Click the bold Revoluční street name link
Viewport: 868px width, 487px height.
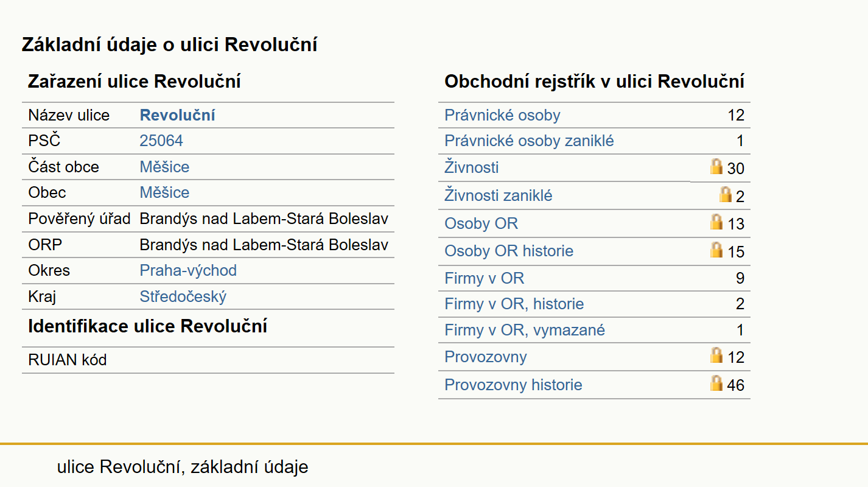tap(178, 116)
